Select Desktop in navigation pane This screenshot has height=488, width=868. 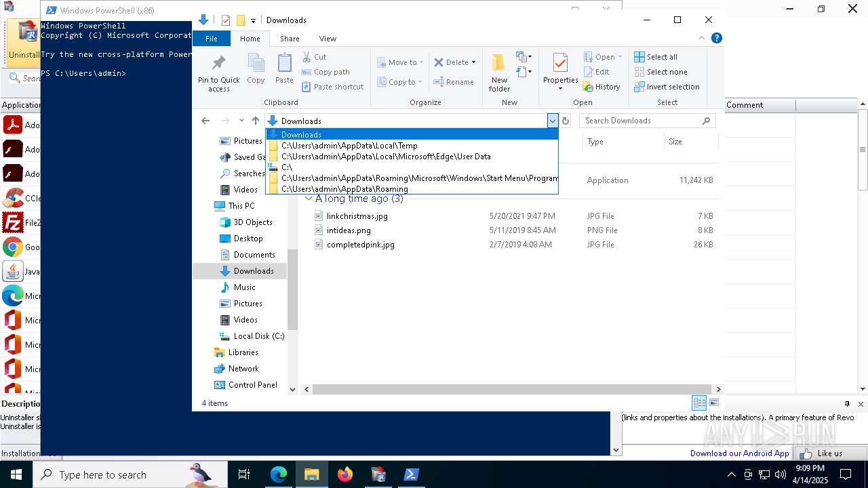point(248,239)
